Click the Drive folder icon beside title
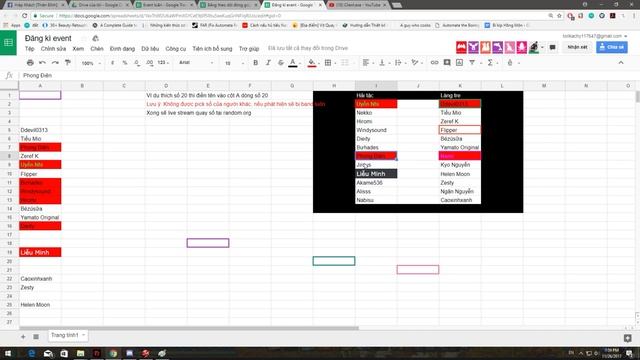The height and width of the screenshot is (360, 640). point(96,38)
